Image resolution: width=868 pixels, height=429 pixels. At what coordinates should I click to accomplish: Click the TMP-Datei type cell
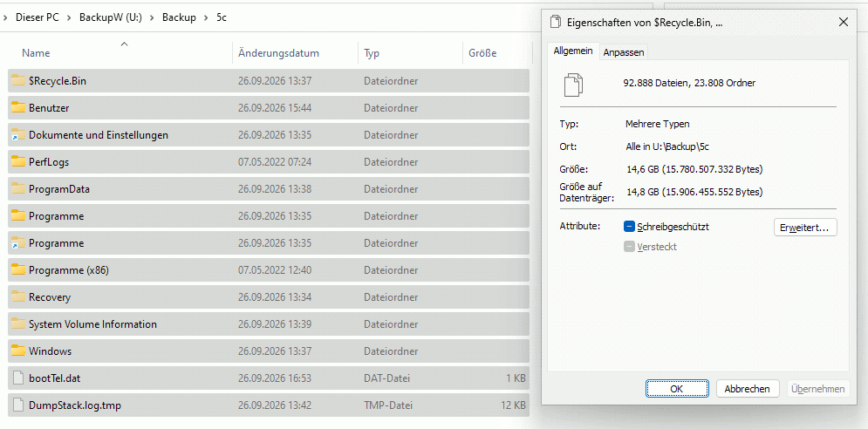[x=388, y=405]
